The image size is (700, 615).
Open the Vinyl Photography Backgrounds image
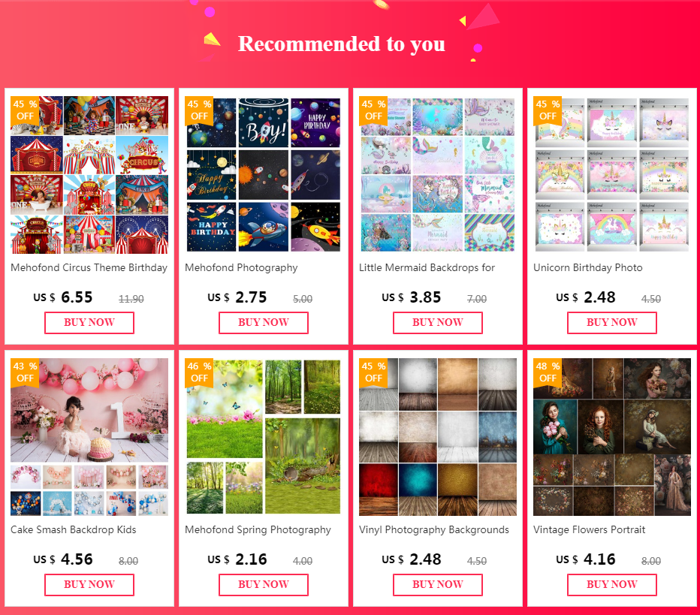coord(437,437)
